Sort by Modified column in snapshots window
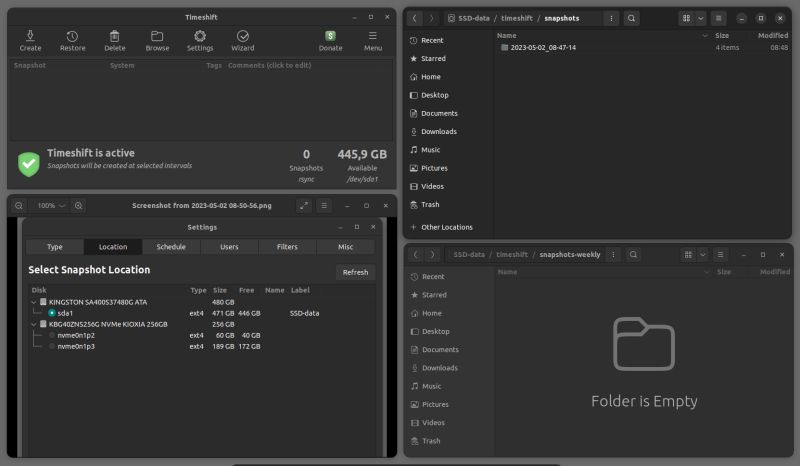The image size is (800, 466). point(772,36)
